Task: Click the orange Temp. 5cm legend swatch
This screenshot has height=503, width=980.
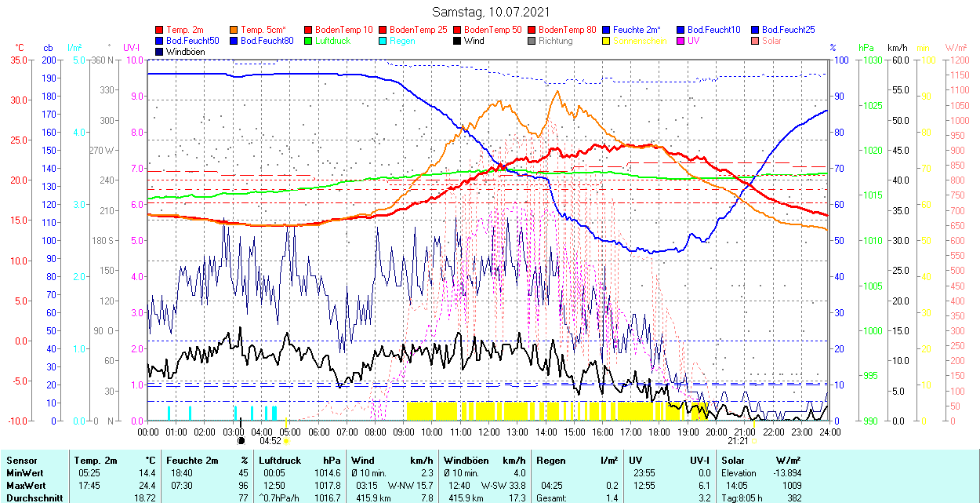Action: click(x=234, y=30)
